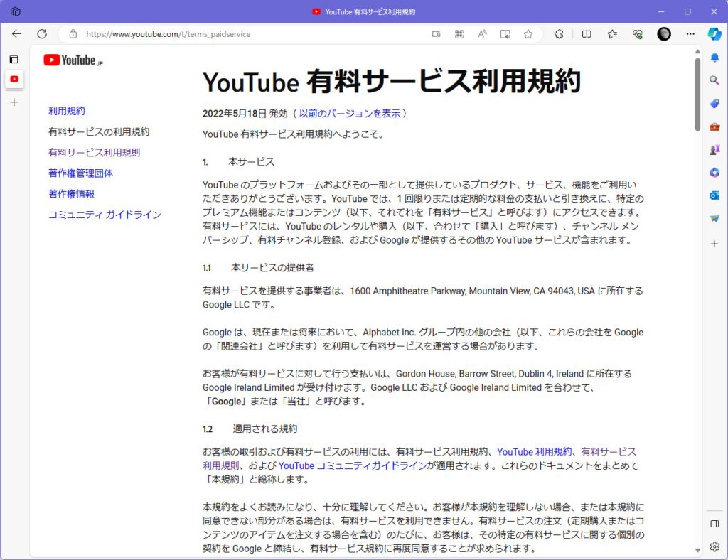
Task: Select the YouTube tab in vertical tab strip
Action: pyautogui.click(x=14, y=79)
